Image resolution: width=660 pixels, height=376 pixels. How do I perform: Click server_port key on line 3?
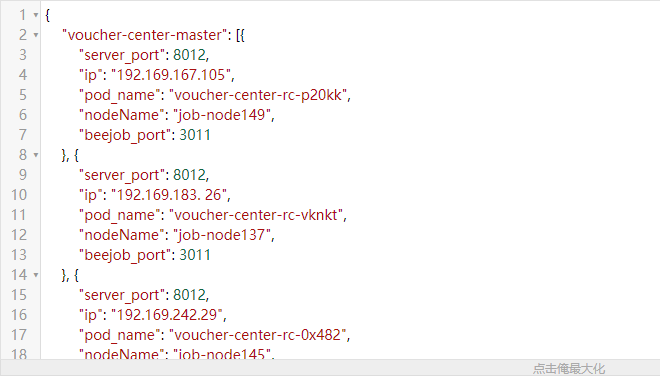tap(122, 55)
